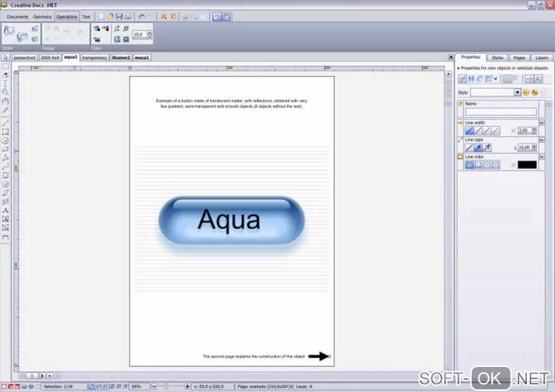The image size is (555, 392).
Task: Click the large bring-to-front order icon
Action: tap(9, 30)
